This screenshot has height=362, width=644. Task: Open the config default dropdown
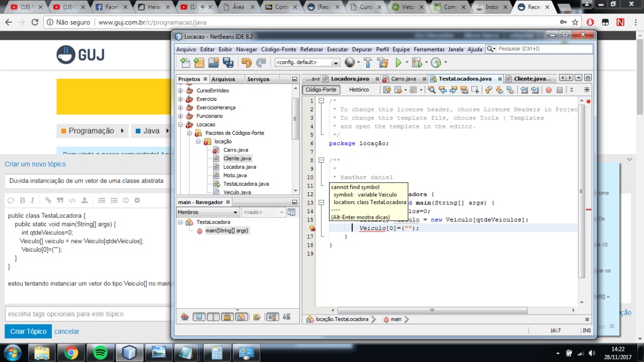[x=307, y=62]
